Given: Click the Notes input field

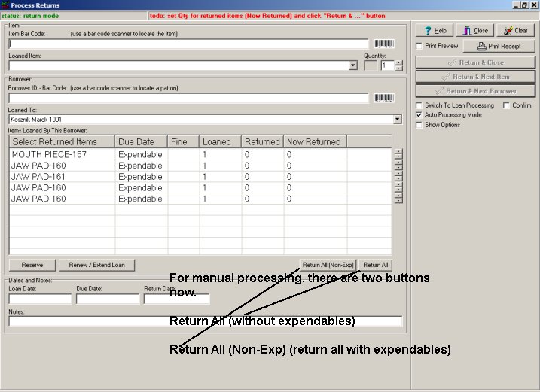Looking at the screenshot, I should pos(205,321).
